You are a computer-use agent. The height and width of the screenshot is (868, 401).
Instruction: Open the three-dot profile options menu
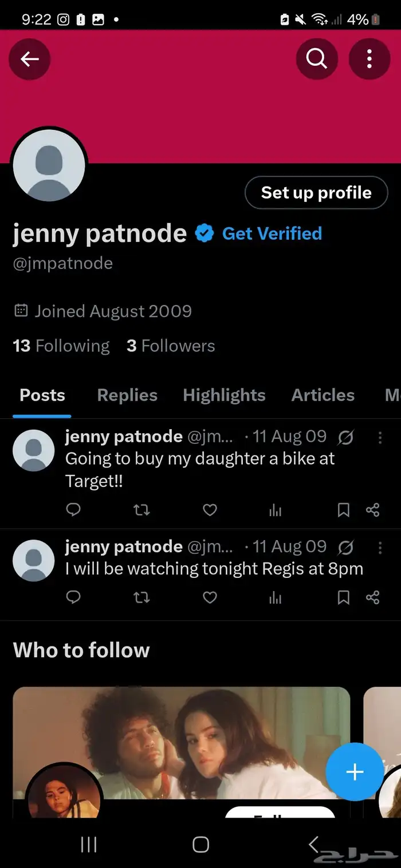(x=369, y=59)
